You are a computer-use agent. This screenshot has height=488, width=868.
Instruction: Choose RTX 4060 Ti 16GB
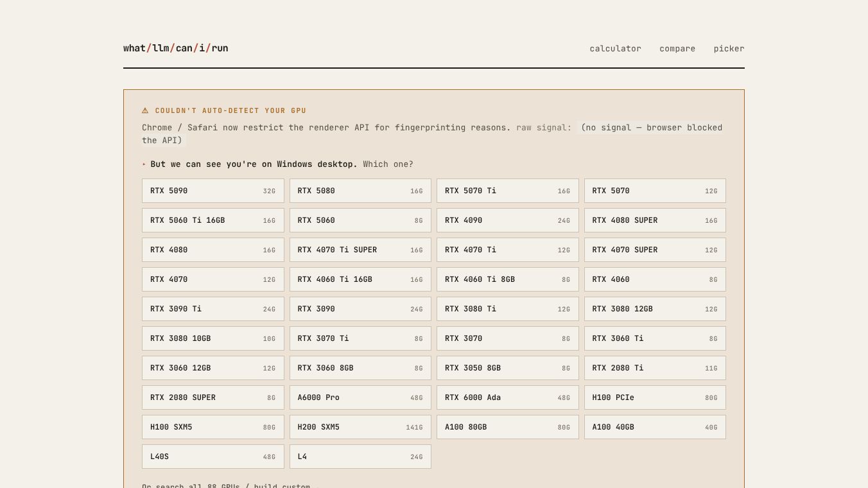tap(360, 279)
